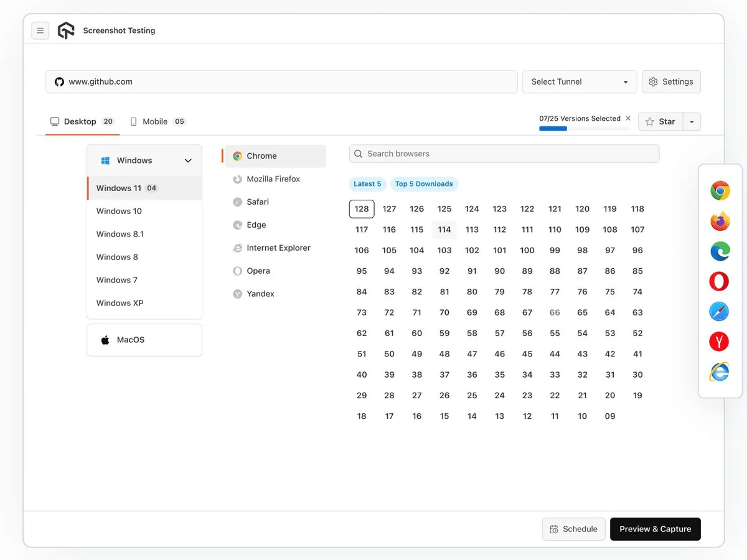The width and height of the screenshot is (747, 560).
Task: Toggle Chrome version 127
Action: 390,209
